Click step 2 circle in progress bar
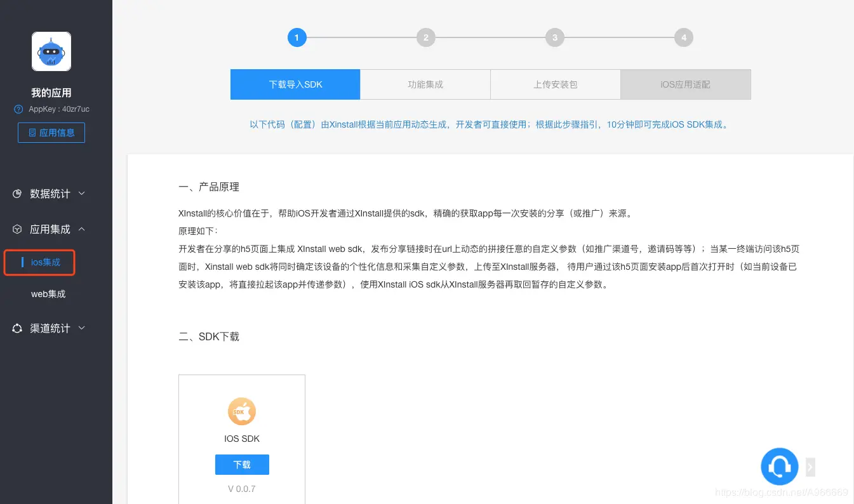This screenshot has width=854, height=504. point(425,37)
